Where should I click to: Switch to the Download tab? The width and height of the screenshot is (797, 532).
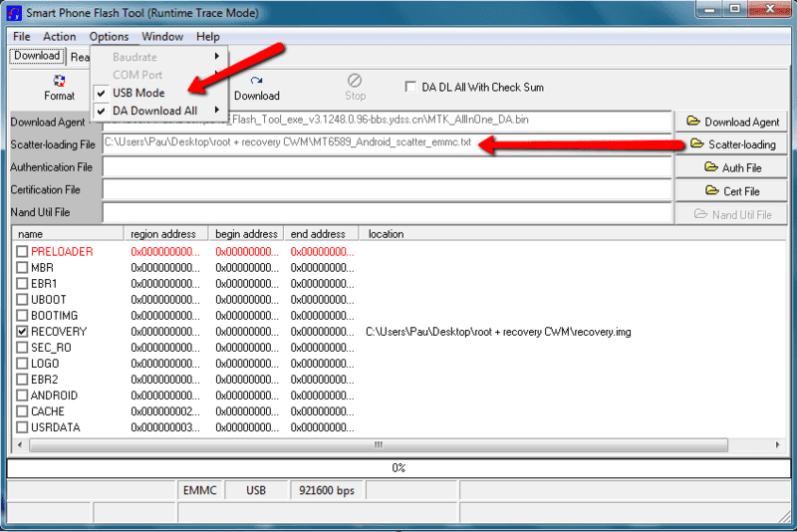point(37,56)
